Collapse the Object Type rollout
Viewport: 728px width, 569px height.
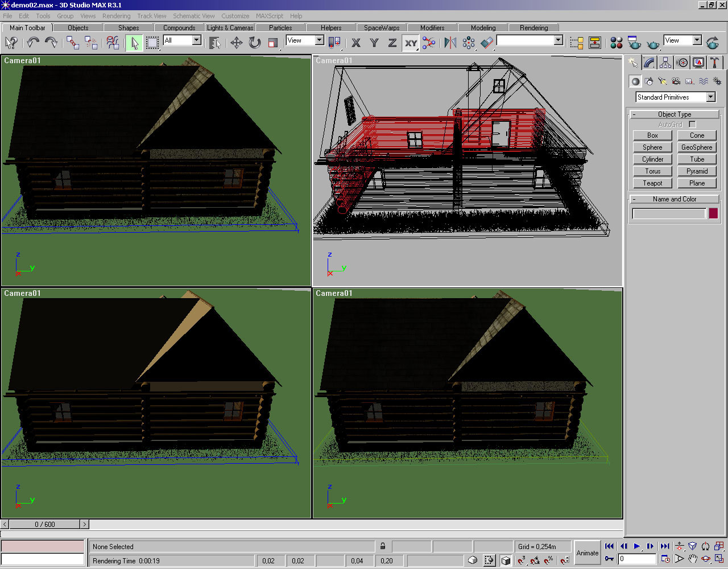pos(674,114)
